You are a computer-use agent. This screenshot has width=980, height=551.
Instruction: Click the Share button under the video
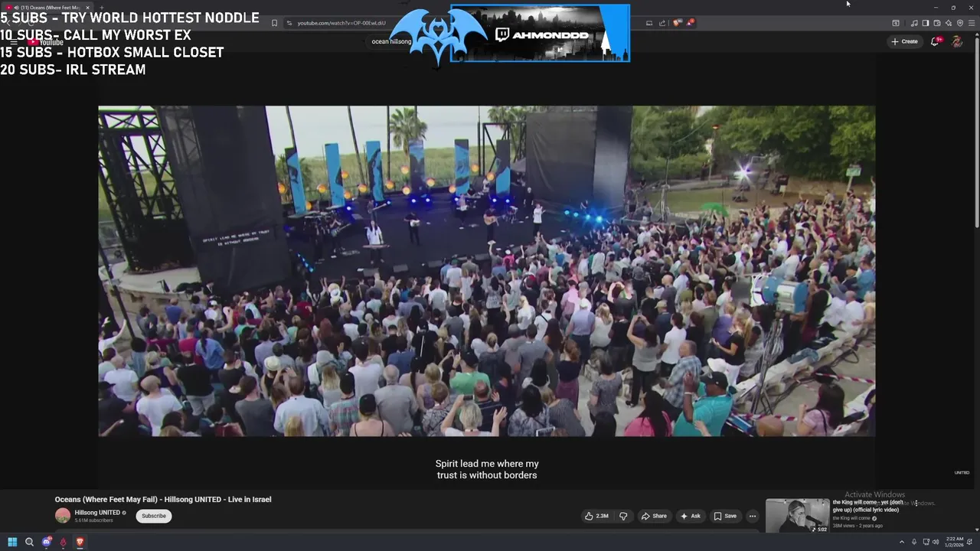pyautogui.click(x=654, y=516)
